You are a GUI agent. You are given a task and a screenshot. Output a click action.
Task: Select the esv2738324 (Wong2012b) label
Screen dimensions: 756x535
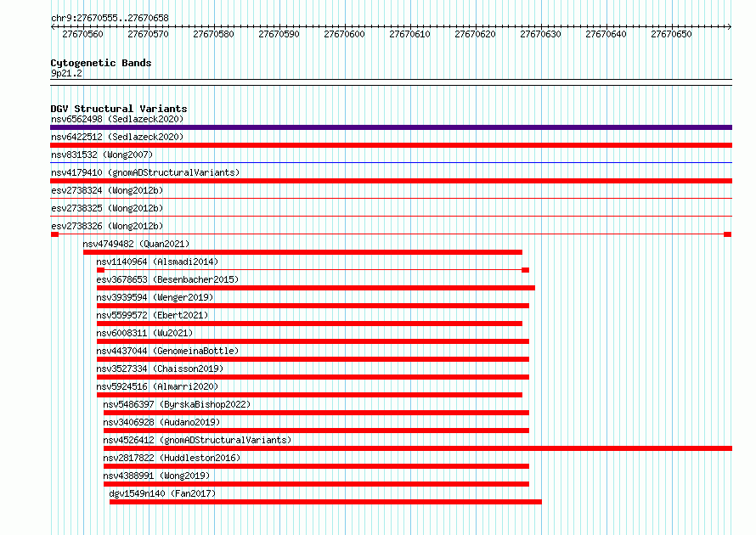[107, 190]
